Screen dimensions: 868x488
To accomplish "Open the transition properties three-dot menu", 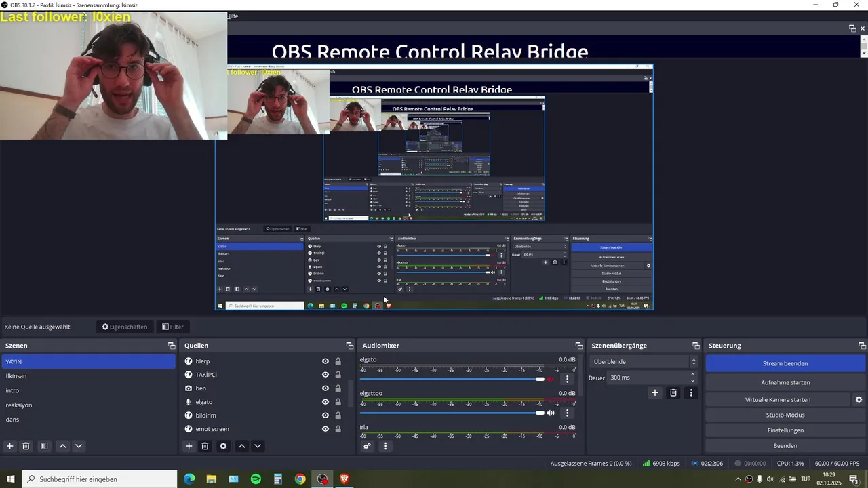I will [x=691, y=392].
